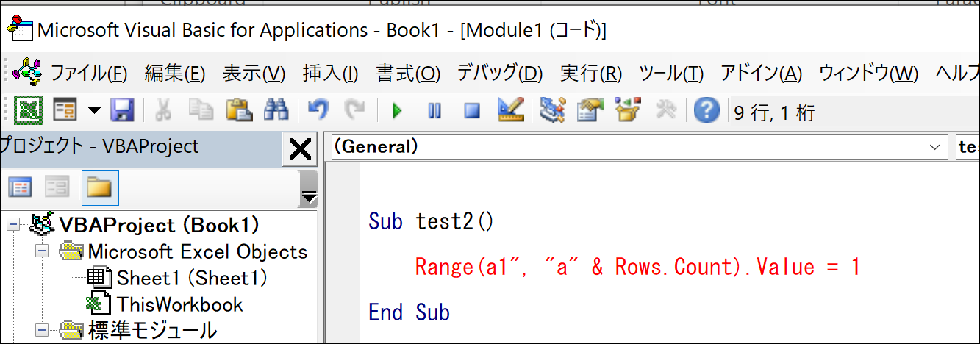The width and height of the screenshot is (980, 344).
Task: Stop execution with the Reset square icon
Action: click(x=472, y=112)
